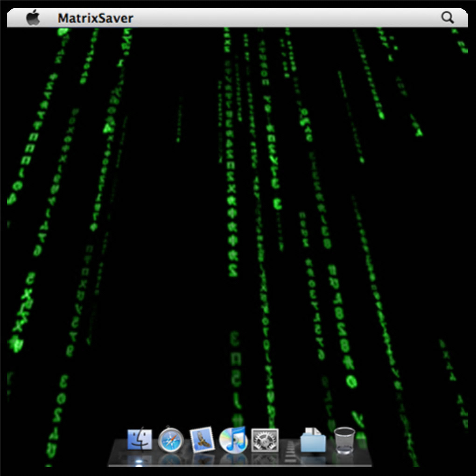The height and width of the screenshot is (476, 476).
Task: Open the Apple menu
Action: 33,18
